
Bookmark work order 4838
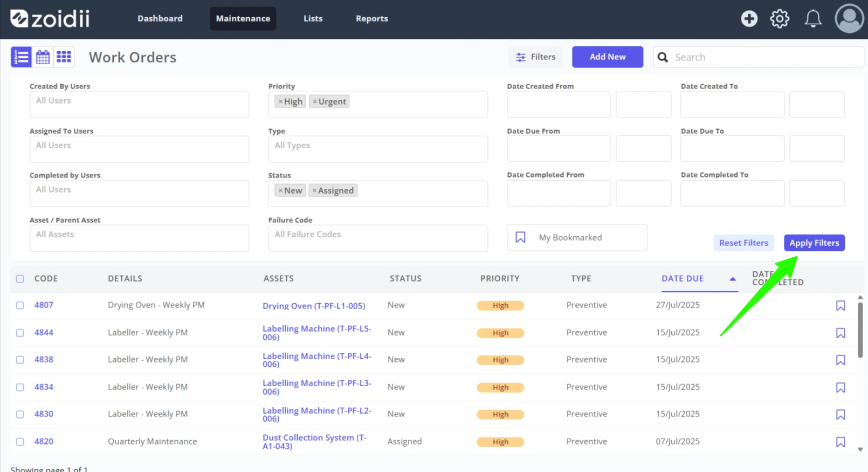pos(841,360)
